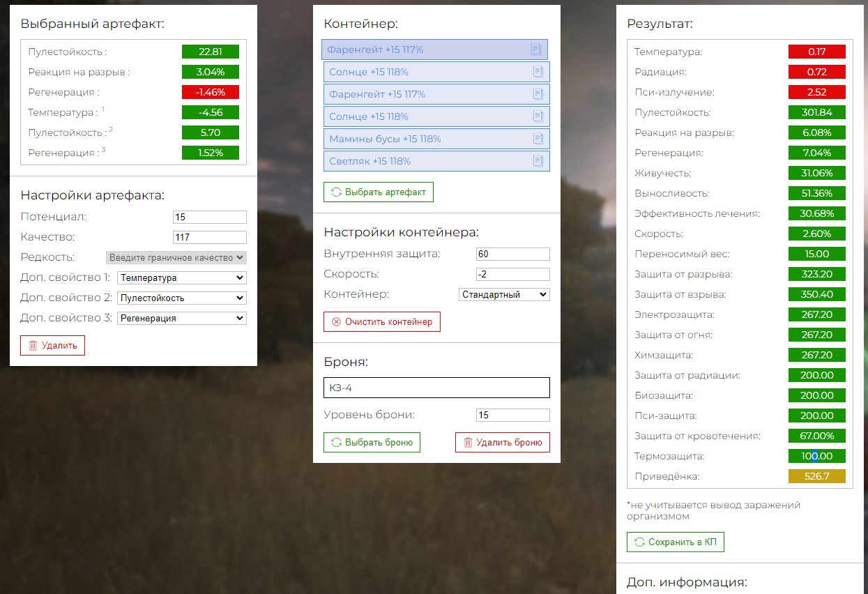The image size is (868, 594).
Task: Open document icon on the non-highlighted Фаренгейт row
Action: 538,94
